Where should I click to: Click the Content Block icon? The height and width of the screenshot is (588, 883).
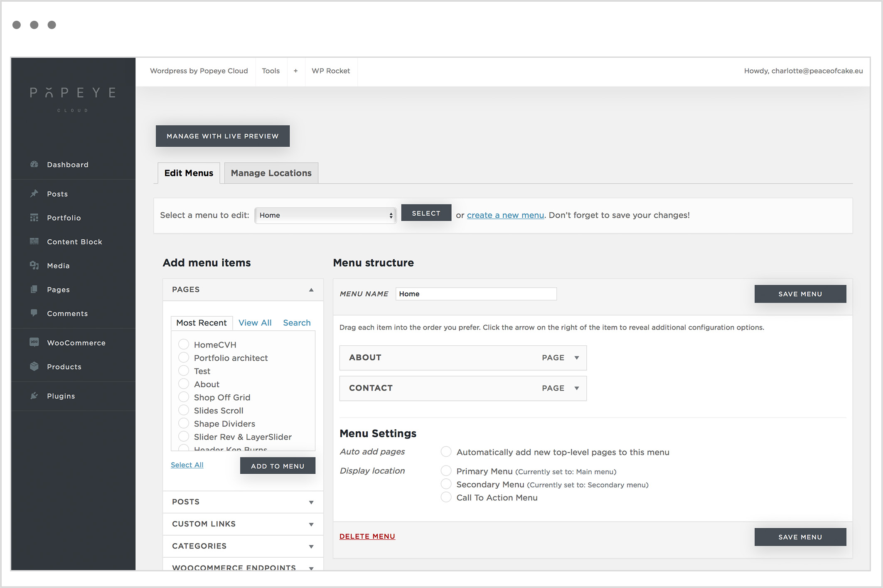[34, 241]
